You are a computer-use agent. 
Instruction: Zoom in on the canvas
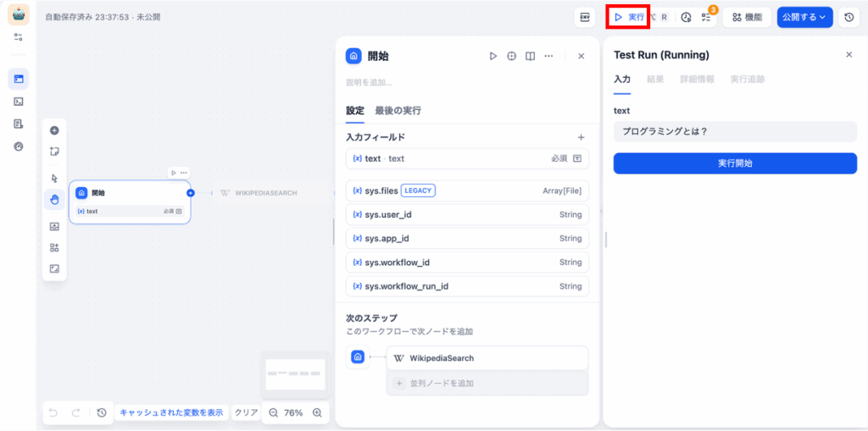pos(317,412)
